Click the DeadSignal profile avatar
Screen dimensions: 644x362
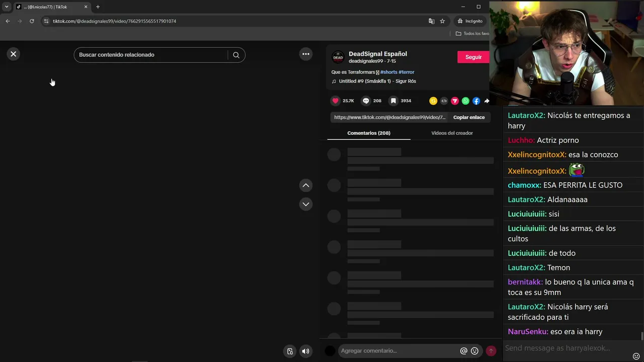[x=338, y=57]
